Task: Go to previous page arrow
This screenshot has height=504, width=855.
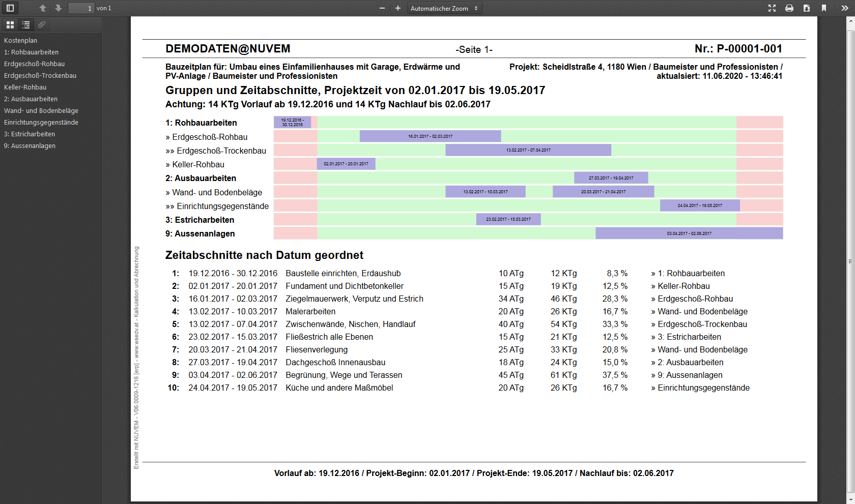Action: (43, 8)
